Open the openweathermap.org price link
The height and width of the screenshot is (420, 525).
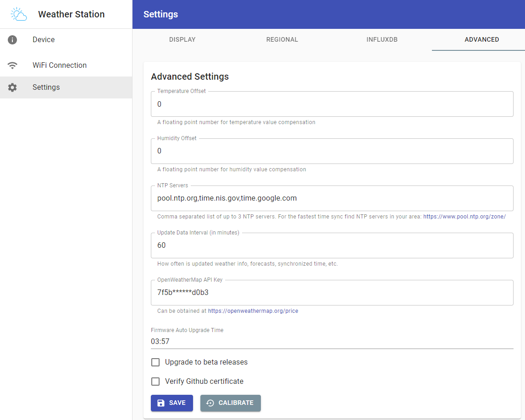click(x=253, y=311)
